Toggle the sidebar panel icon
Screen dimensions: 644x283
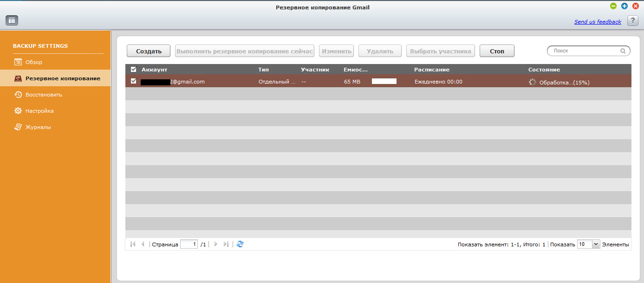(x=12, y=20)
